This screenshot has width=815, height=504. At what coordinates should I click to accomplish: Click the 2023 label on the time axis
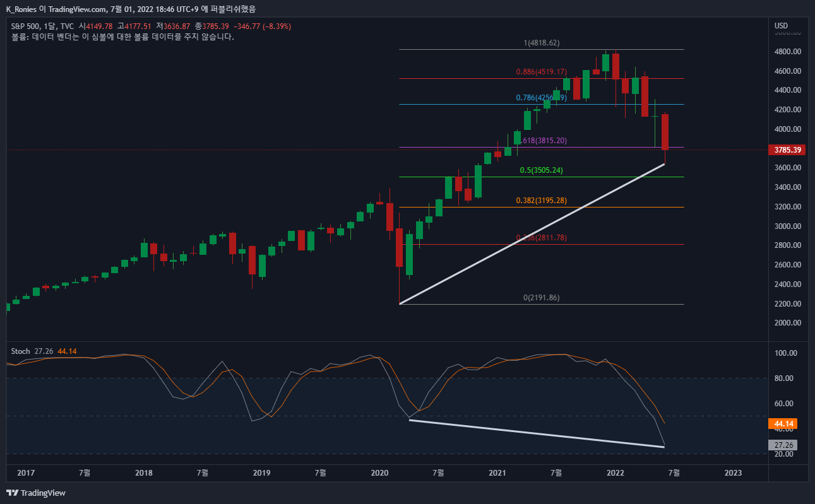tap(733, 472)
